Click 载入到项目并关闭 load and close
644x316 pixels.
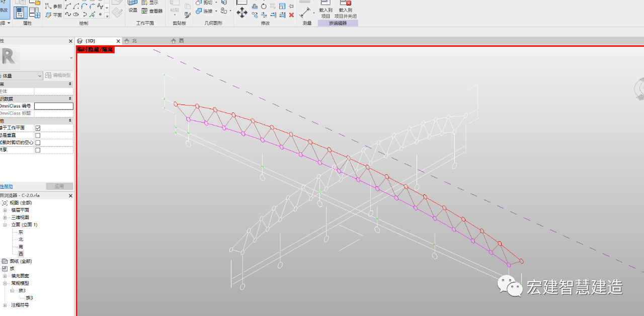pyautogui.click(x=346, y=10)
